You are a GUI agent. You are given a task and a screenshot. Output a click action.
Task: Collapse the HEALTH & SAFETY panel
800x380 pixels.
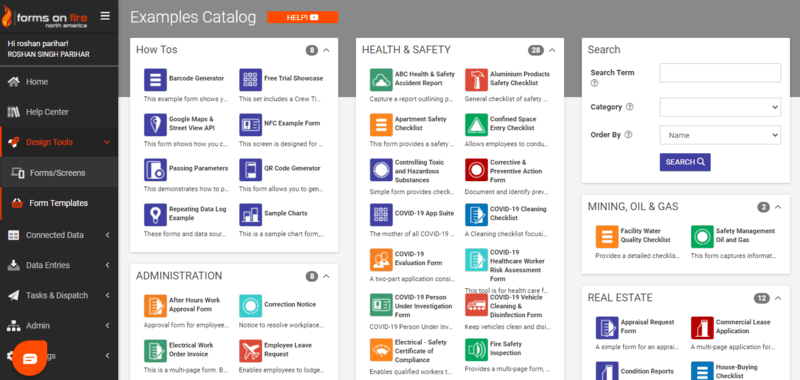(553, 50)
